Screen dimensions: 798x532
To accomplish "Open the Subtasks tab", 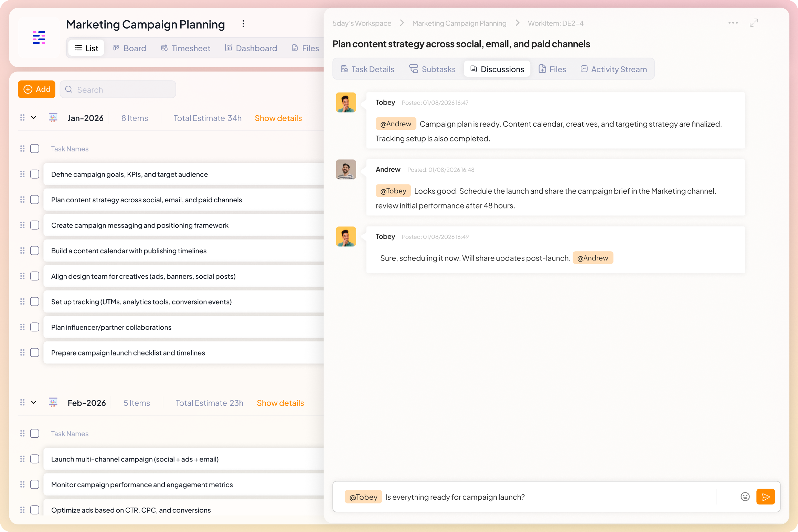I will 432,69.
